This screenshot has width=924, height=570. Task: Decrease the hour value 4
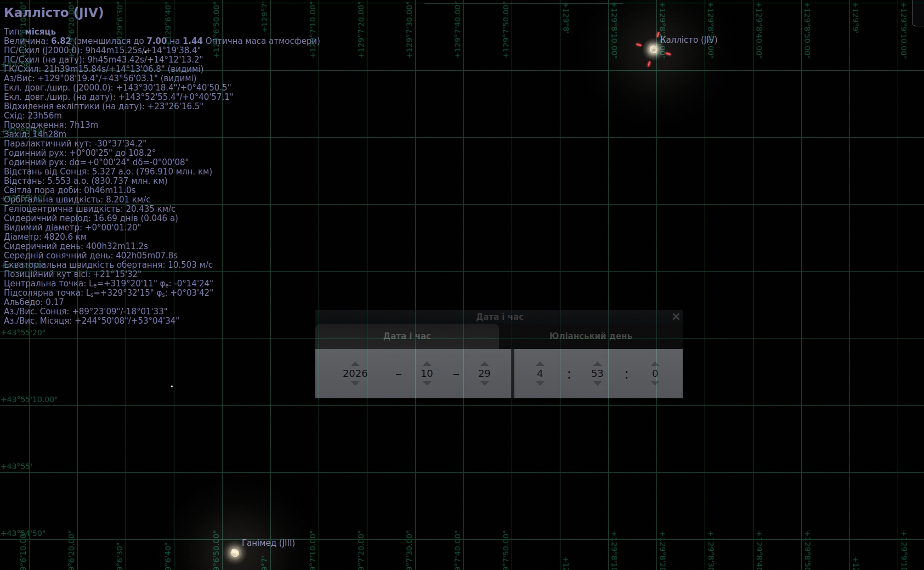(540, 383)
